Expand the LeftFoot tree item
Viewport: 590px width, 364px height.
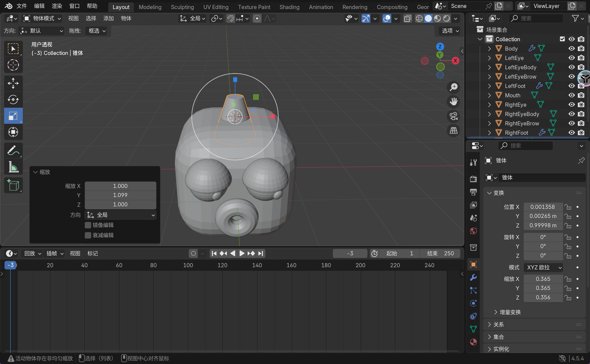tap(489, 86)
